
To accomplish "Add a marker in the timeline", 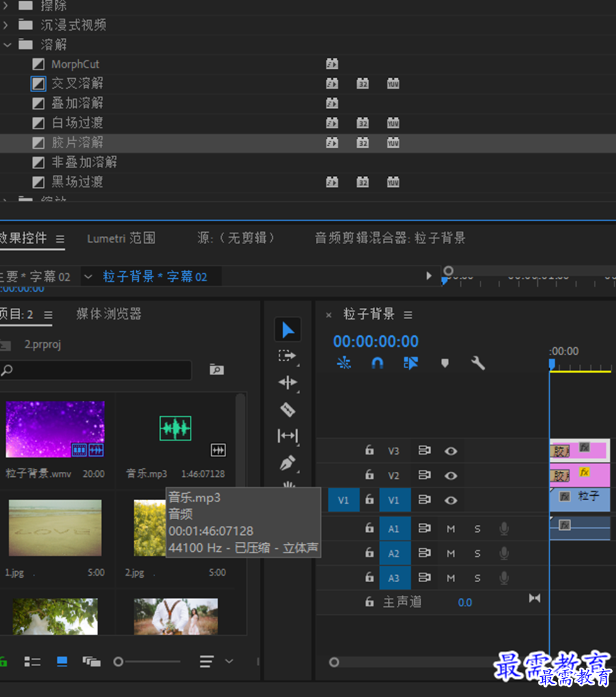I will click(x=445, y=363).
